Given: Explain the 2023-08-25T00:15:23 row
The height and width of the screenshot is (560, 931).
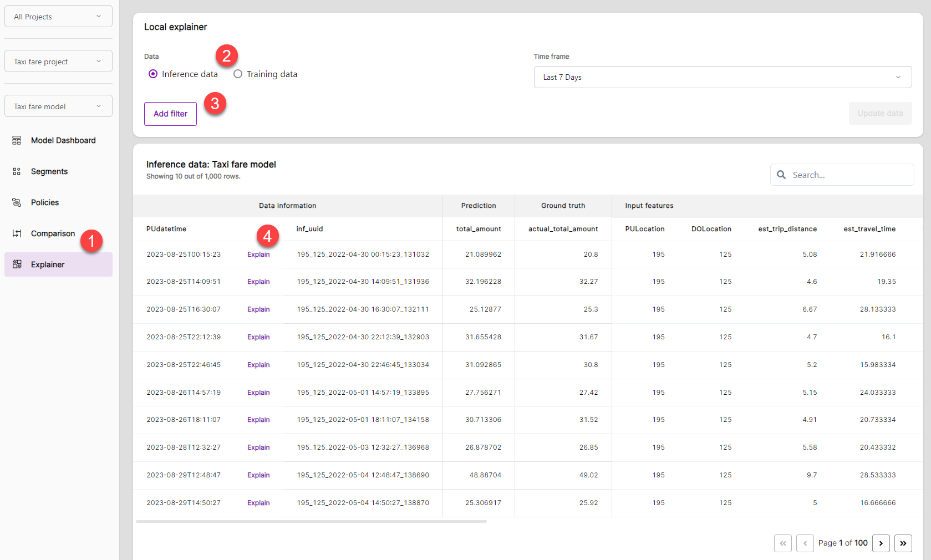Looking at the screenshot, I should tap(258, 254).
